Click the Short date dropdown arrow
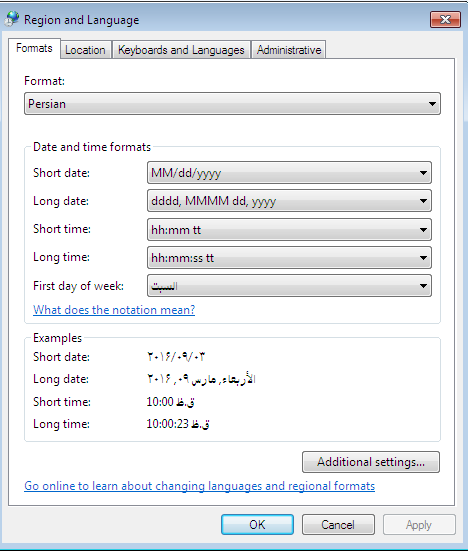 coord(423,173)
